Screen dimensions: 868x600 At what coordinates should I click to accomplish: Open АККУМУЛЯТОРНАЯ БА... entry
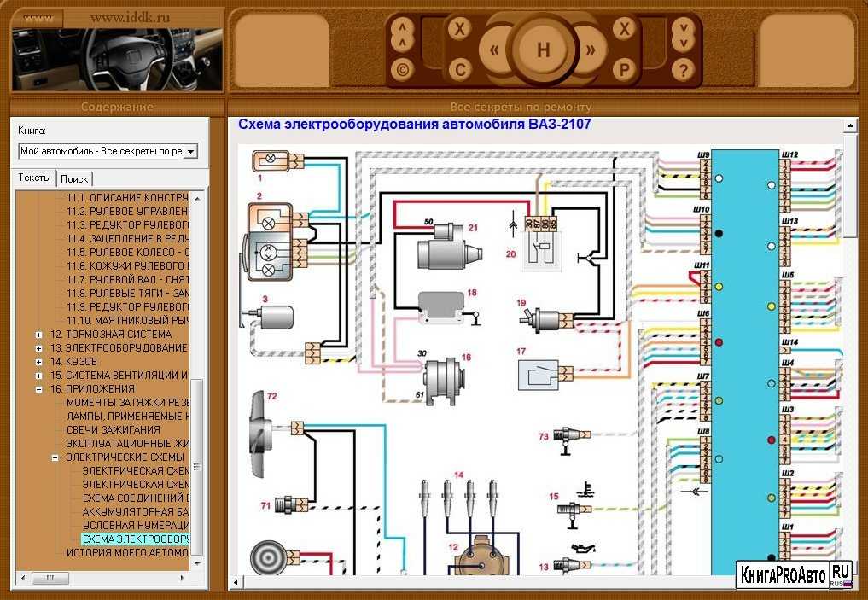pyautogui.click(x=136, y=511)
